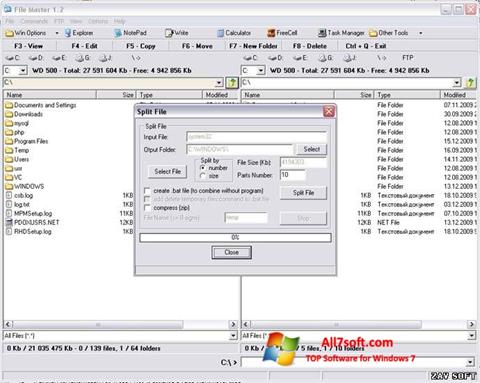Open left panel drive selector dropdown
The width and height of the screenshot is (480, 383).
23,71
